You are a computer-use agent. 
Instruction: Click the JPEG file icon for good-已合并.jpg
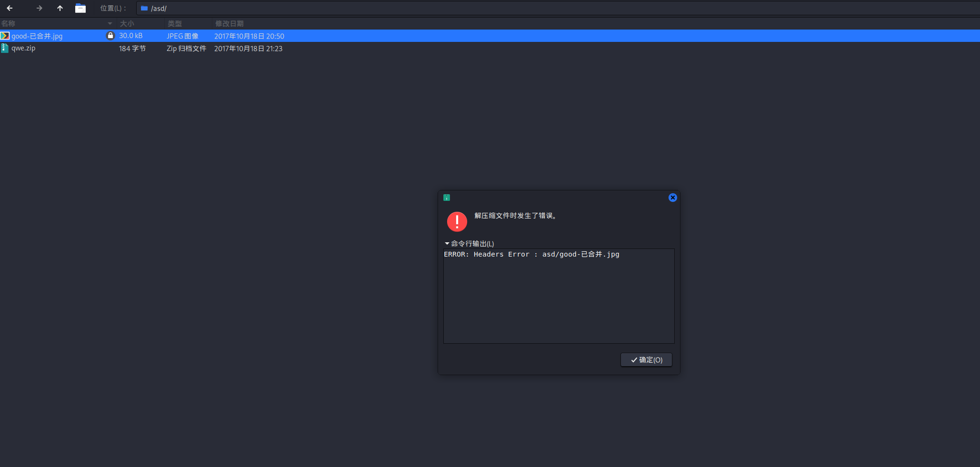[5, 36]
